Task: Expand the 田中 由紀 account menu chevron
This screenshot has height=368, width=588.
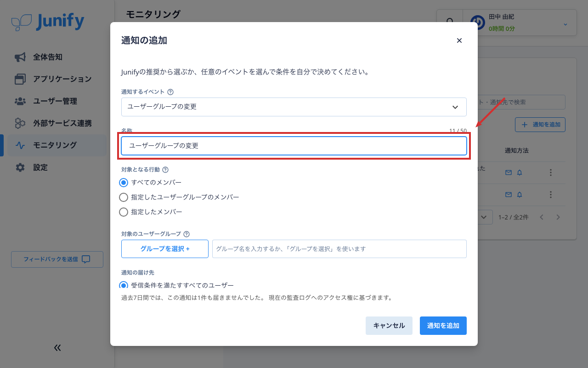Action: click(x=565, y=24)
